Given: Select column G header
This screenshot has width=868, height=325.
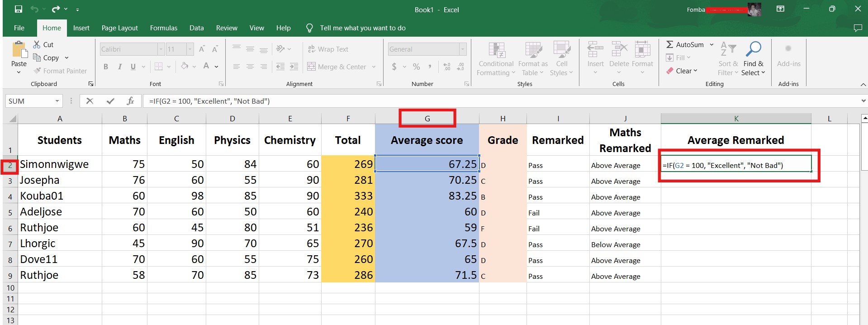Looking at the screenshot, I should coord(427,119).
